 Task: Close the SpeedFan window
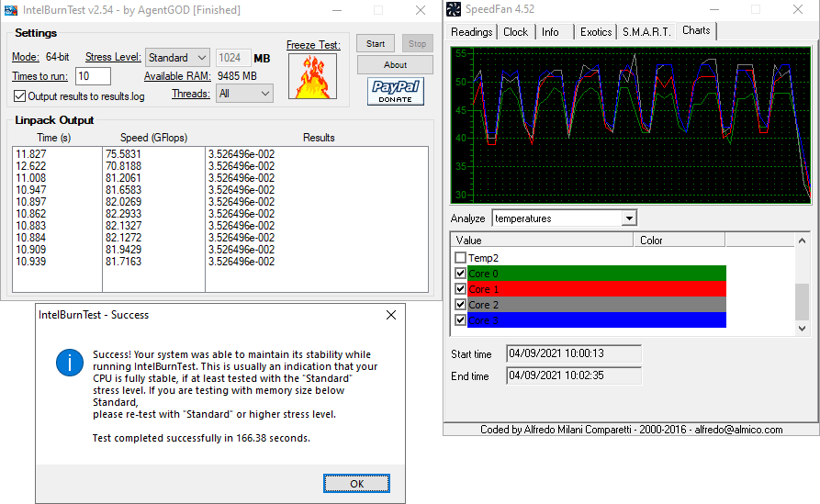click(x=798, y=9)
